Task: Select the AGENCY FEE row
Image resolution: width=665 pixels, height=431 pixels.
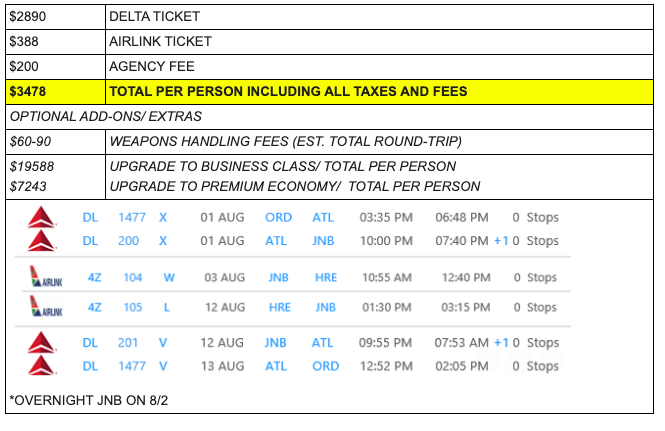Action: [x=329, y=67]
